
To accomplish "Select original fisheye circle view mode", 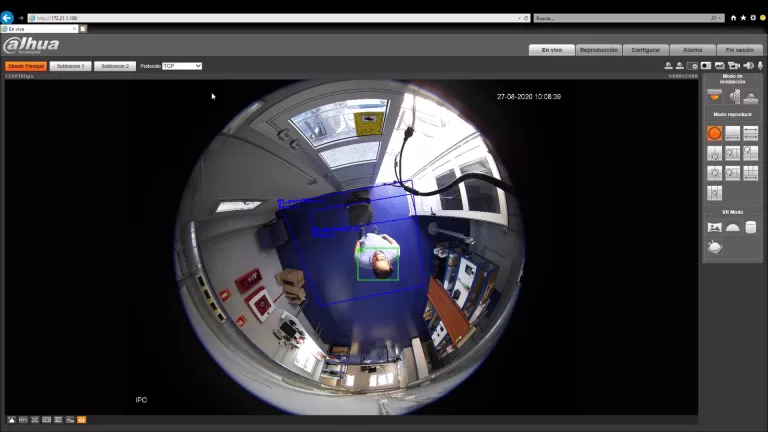I will tap(715, 133).
